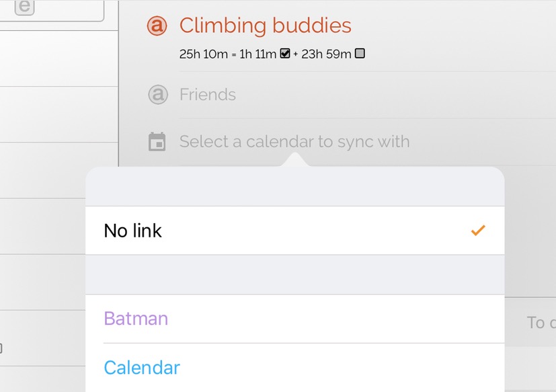
Task: Tap the popover arrow under the sync row
Action: [295, 159]
